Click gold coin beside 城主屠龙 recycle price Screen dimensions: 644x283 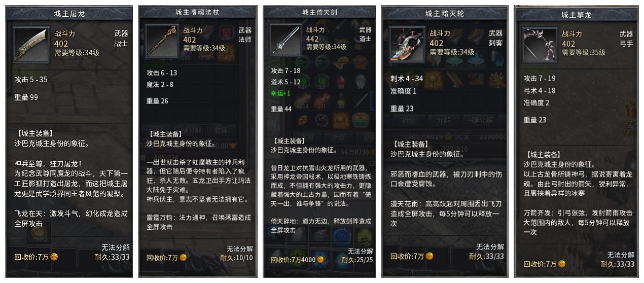tap(54, 257)
